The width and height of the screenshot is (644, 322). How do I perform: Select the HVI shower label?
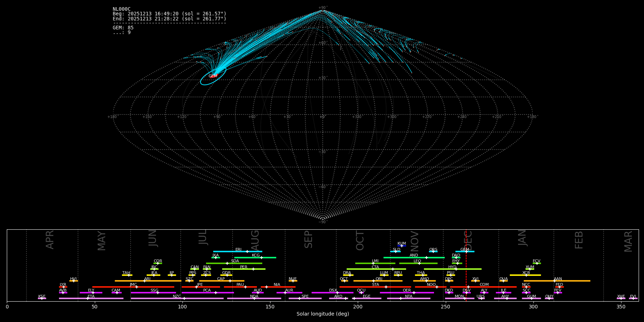pyautogui.click(x=73, y=279)
